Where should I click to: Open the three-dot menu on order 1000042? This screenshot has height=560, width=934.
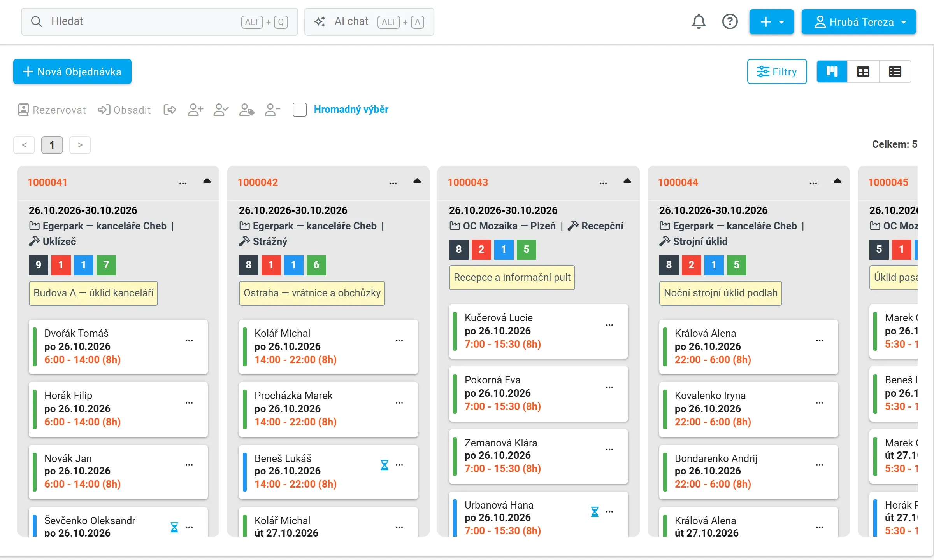[393, 183]
